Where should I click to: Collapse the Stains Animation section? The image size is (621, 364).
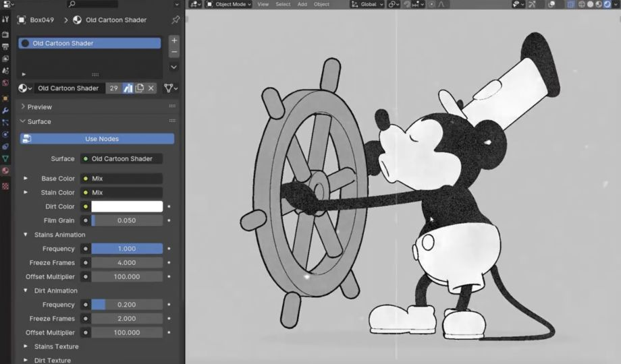coord(26,235)
